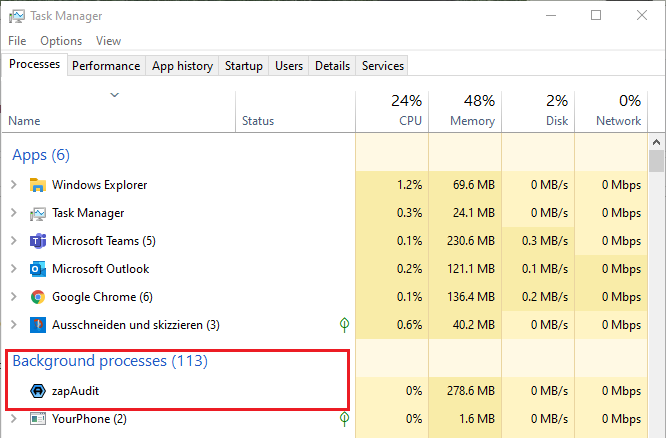Select the Microsoft Outlook process name
Screen dimensions: 666x438
100,269
